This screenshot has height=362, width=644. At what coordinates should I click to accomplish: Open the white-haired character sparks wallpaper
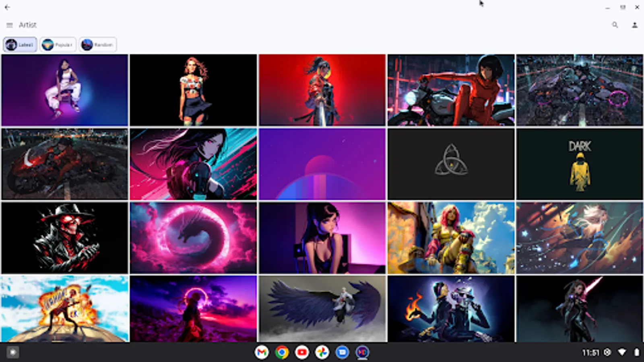[x=580, y=238]
